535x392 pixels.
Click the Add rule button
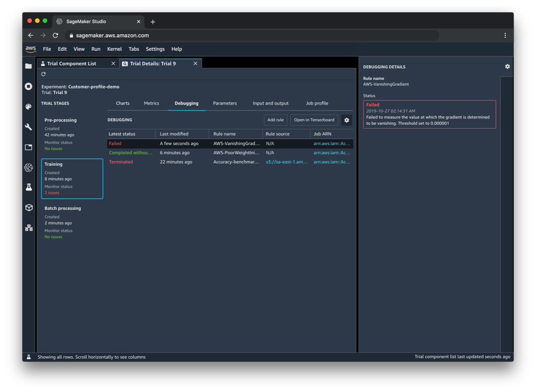click(275, 120)
